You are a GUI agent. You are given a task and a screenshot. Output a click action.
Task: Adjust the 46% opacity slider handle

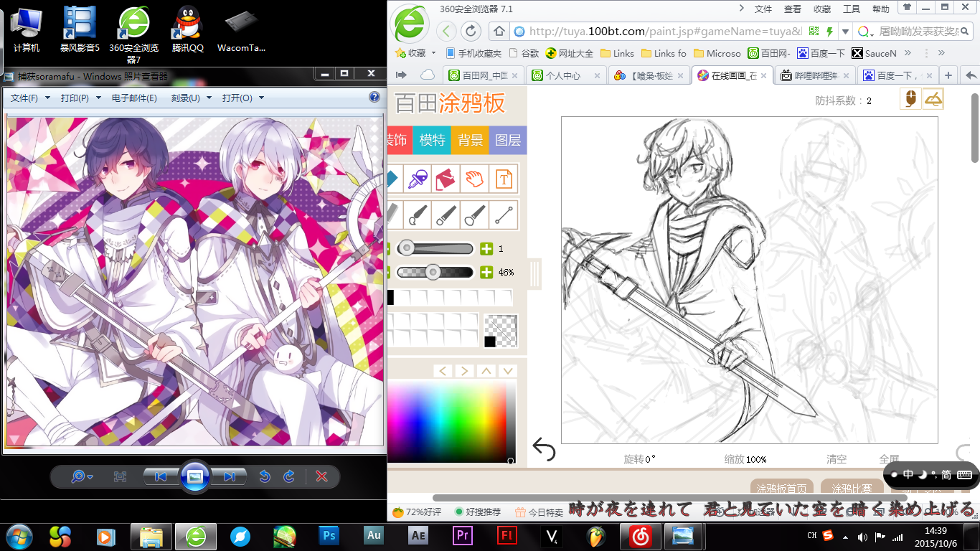(x=432, y=272)
